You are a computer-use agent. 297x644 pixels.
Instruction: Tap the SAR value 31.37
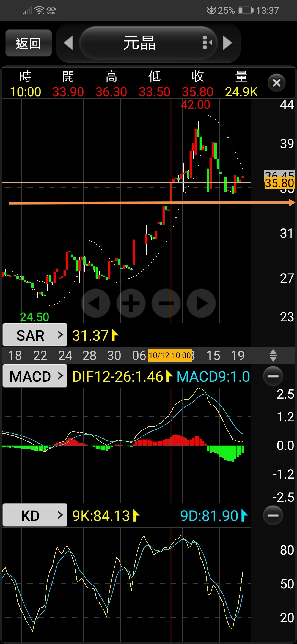point(90,335)
